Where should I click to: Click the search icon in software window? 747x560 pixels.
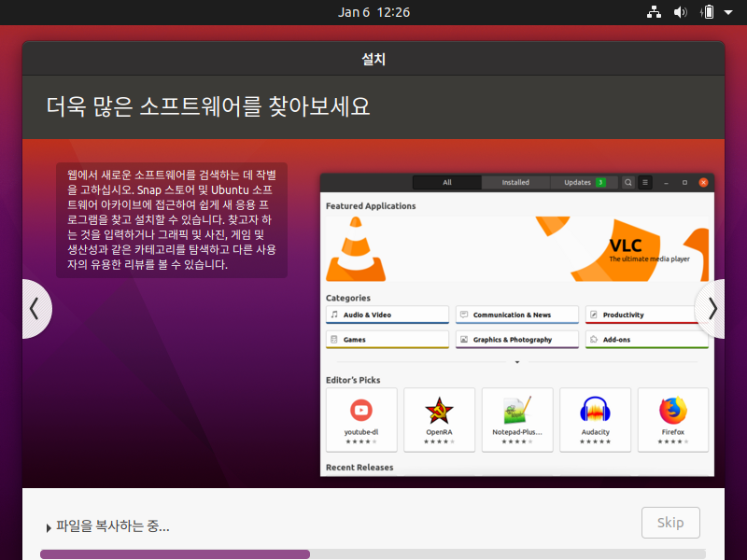pyautogui.click(x=628, y=182)
